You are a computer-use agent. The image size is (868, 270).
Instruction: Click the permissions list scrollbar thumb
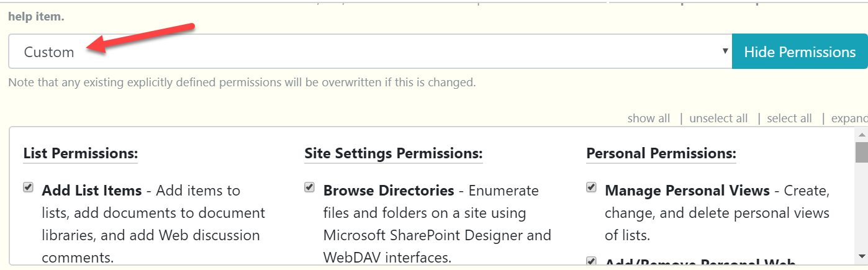tap(861, 151)
